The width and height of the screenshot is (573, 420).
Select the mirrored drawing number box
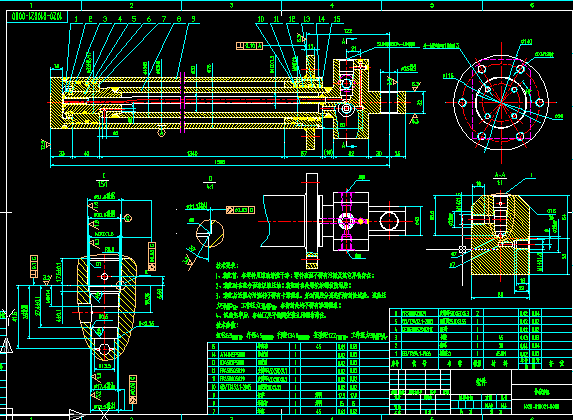(37, 16)
